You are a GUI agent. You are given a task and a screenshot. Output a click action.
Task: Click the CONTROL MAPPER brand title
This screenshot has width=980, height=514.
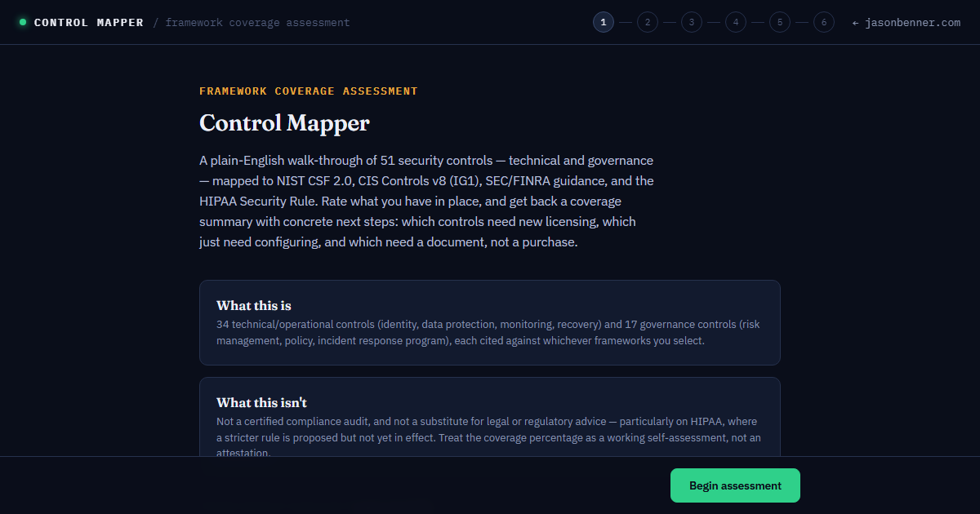(89, 23)
